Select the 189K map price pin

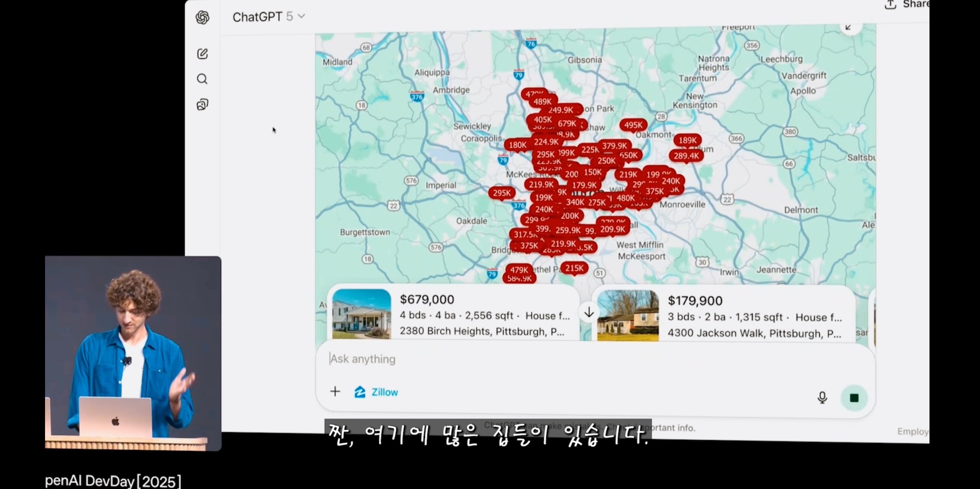click(687, 140)
